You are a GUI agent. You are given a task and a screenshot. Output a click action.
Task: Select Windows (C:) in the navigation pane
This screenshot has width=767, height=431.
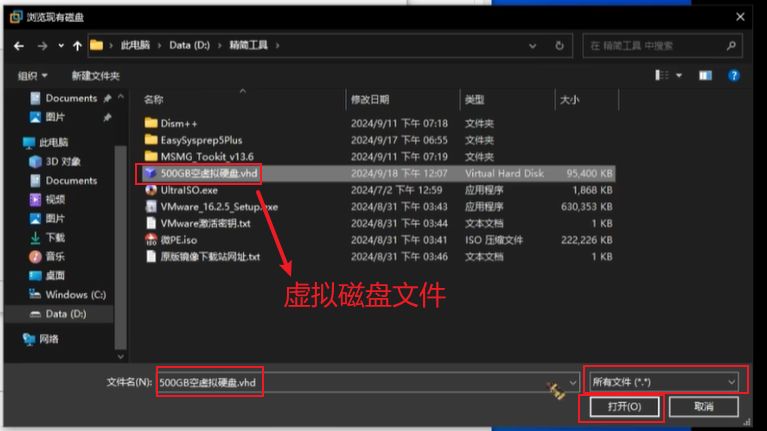tap(75, 295)
